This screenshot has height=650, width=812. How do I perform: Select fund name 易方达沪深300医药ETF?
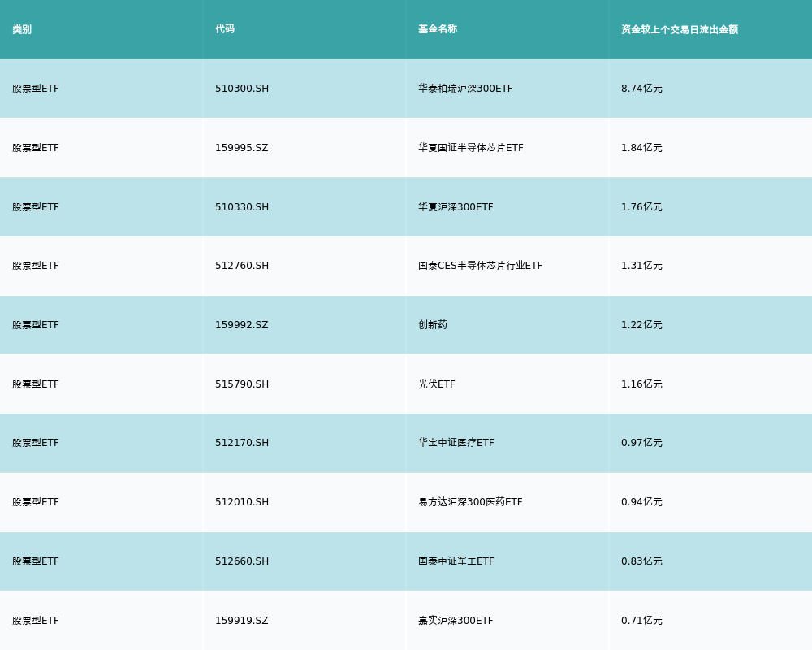coord(470,502)
